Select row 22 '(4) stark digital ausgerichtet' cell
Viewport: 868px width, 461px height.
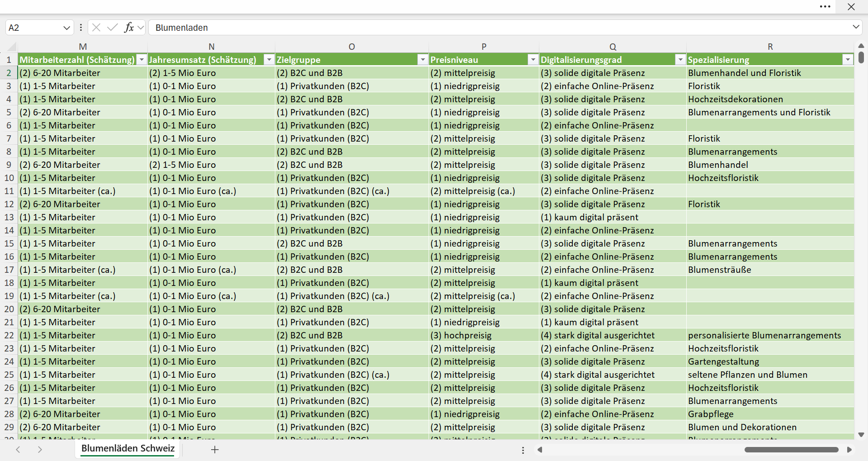pyautogui.click(x=613, y=335)
